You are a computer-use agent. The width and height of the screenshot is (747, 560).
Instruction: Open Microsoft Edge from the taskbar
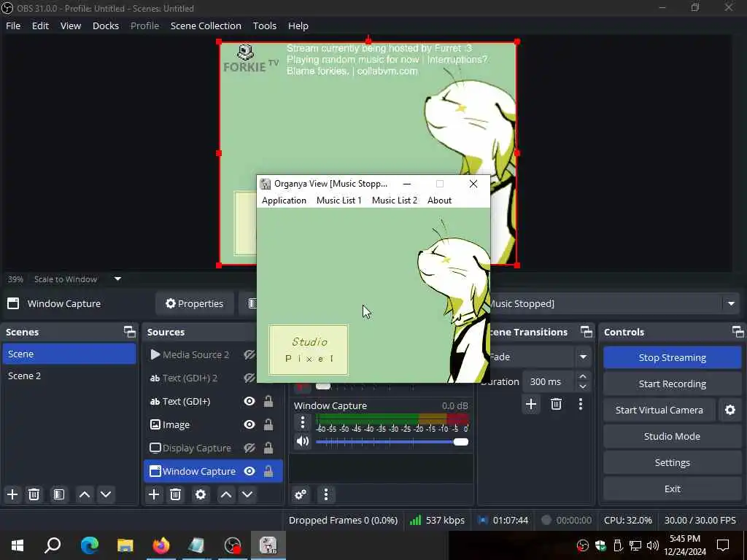pos(90,545)
